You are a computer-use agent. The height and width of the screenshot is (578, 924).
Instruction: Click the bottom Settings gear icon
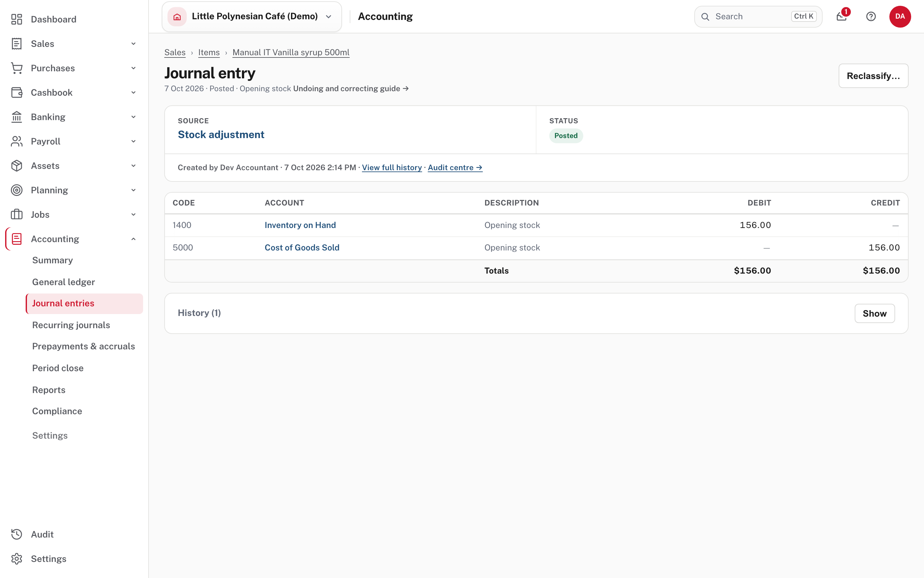point(16,559)
